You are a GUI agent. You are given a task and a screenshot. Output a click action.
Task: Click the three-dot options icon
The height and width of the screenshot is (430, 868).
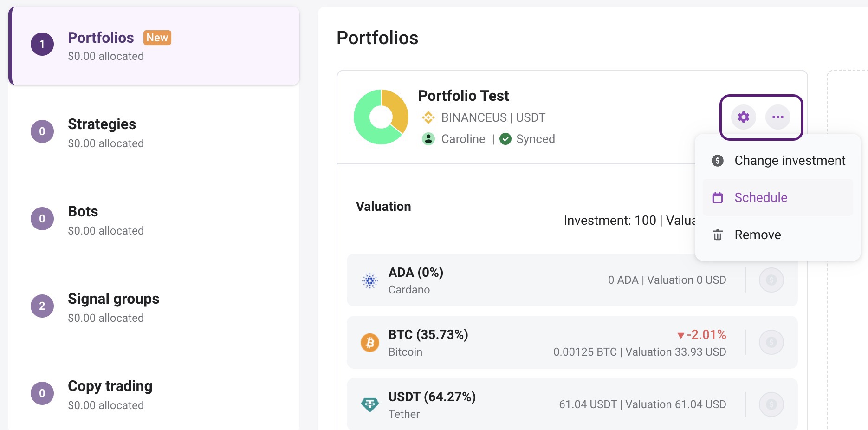point(777,117)
